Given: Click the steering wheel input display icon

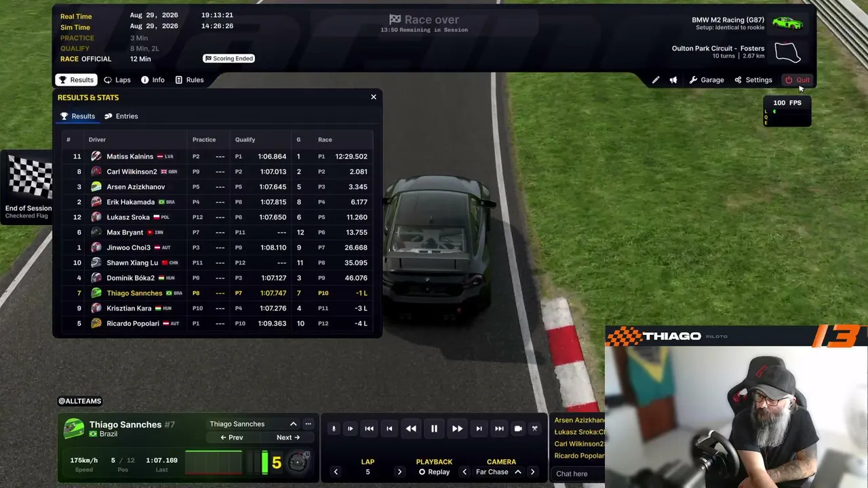Looking at the screenshot, I should pyautogui.click(x=298, y=462).
